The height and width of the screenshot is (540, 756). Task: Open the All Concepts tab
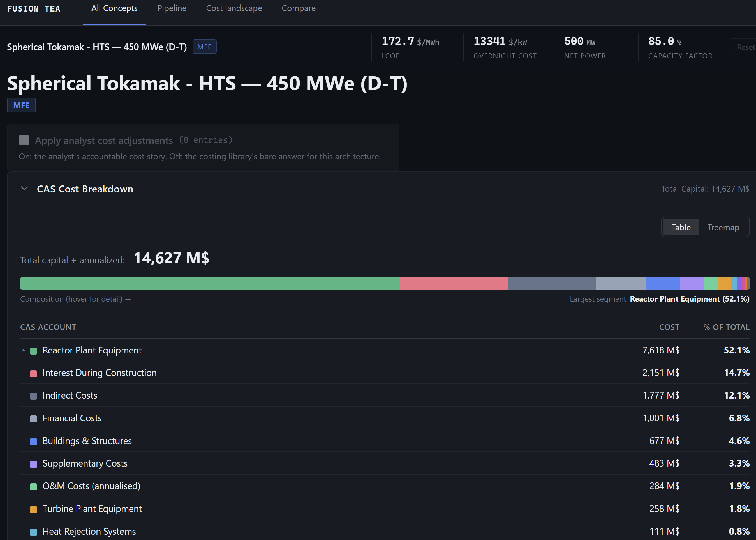click(114, 8)
